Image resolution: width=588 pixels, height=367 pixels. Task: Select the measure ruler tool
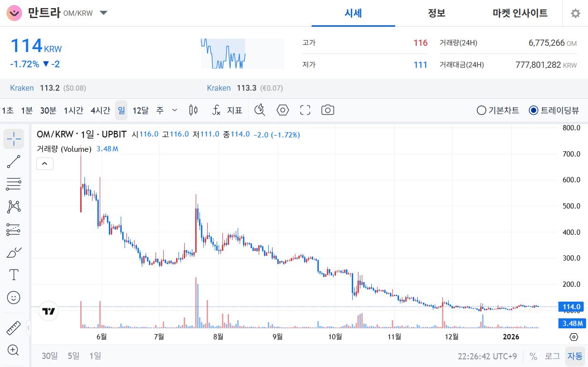[13, 327]
